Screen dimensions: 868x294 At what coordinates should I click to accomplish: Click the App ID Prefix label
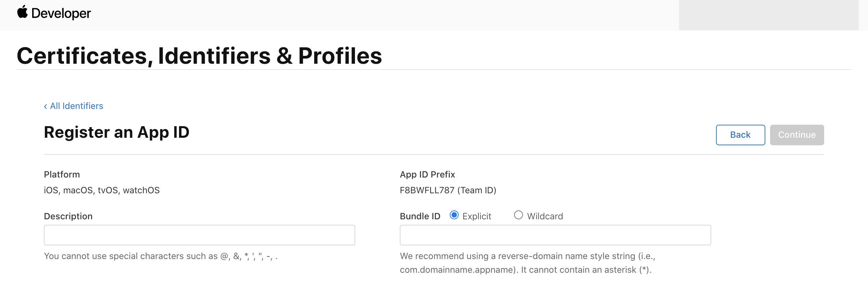point(427,174)
